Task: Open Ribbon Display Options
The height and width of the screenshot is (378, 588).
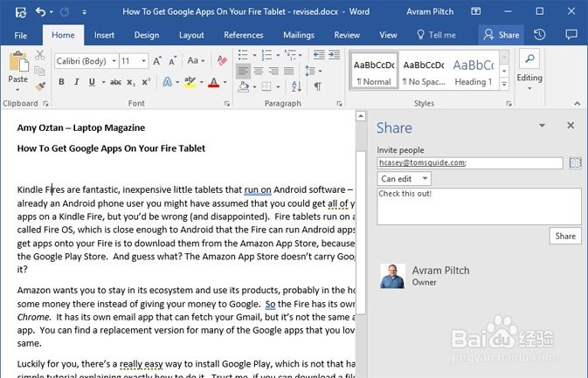Action: (476, 11)
